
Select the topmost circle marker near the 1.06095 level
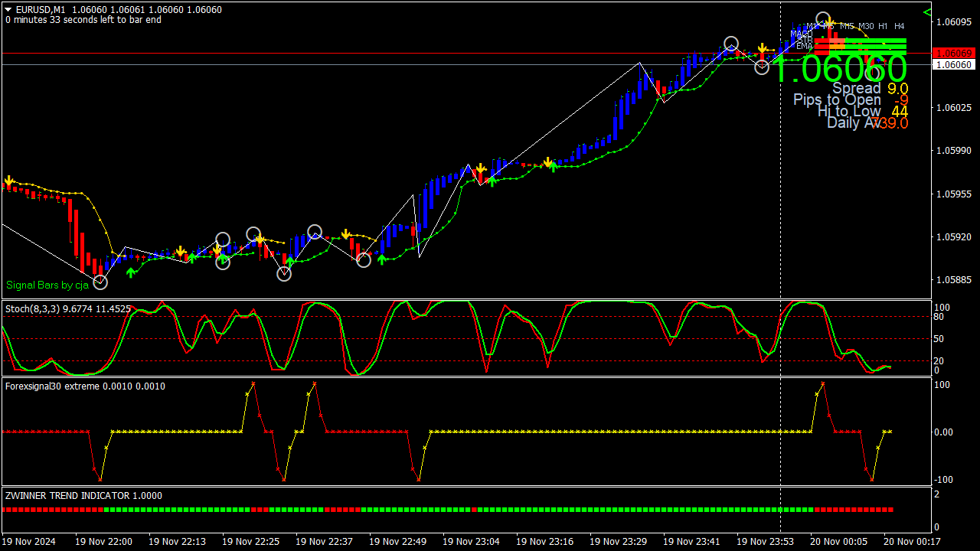coord(823,19)
